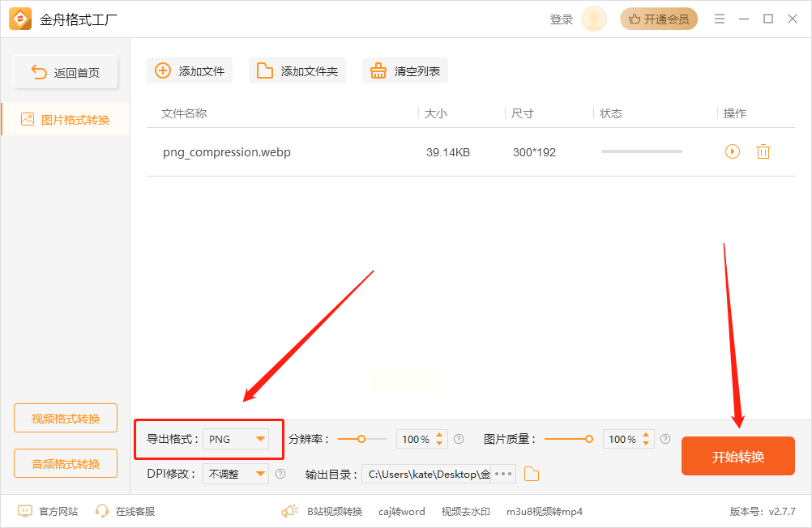812x528 pixels.
Task: Click the 操作 column header
Action: 735,113
